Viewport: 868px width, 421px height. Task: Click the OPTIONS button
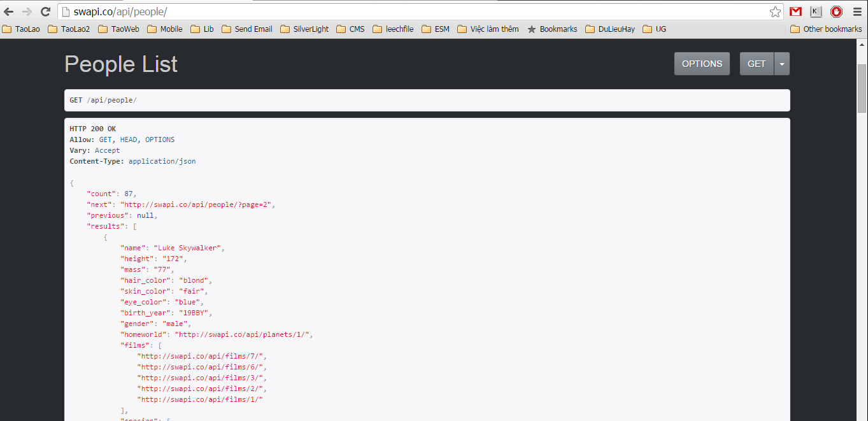tap(702, 64)
